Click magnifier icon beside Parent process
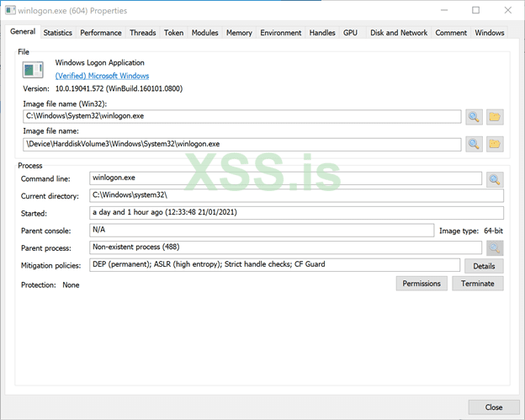Viewport: 525px width, 420px height. [495, 247]
